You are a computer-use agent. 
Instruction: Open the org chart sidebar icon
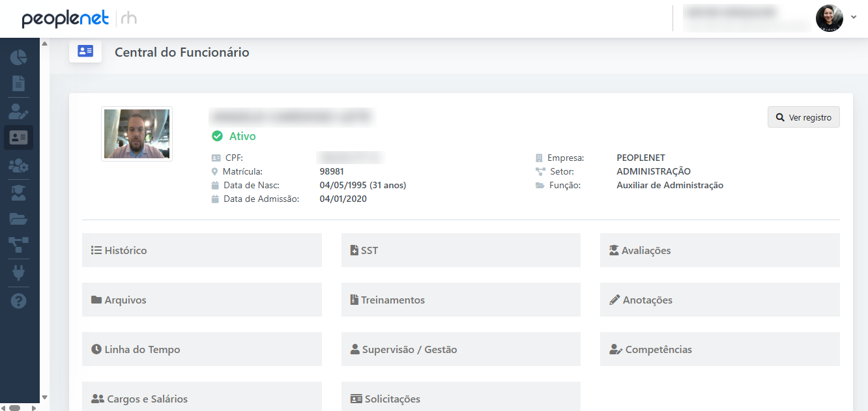pyautogui.click(x=18, y=245)
